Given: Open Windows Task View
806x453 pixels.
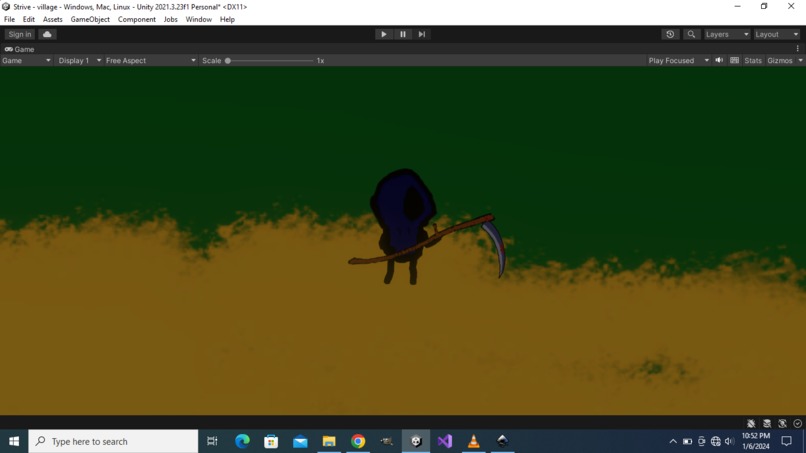Looking at the screenshot, I should pyautogui.click(x=212, y=441).
